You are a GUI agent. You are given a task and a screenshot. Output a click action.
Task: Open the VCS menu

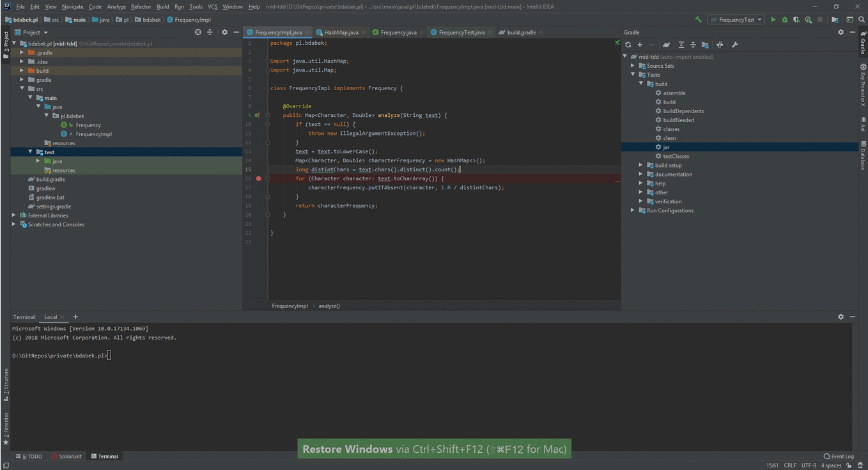pos(213,6)
